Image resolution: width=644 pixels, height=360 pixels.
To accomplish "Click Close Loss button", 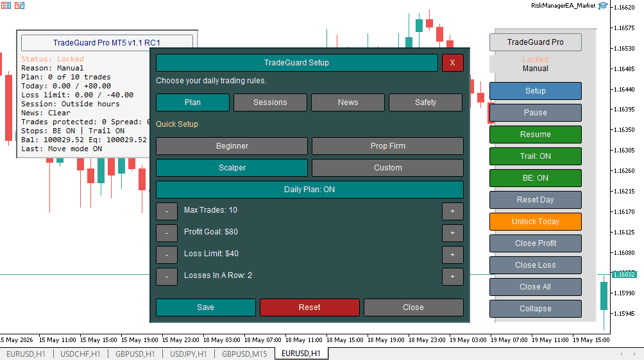I will pyautogui.click(x=536, y=265).
